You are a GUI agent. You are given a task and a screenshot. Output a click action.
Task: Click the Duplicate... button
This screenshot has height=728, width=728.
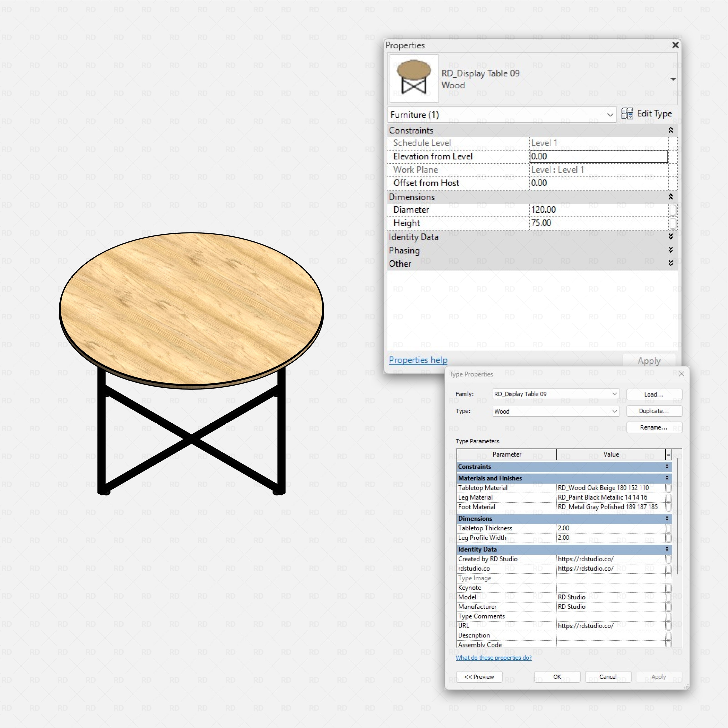pos(654,411)
